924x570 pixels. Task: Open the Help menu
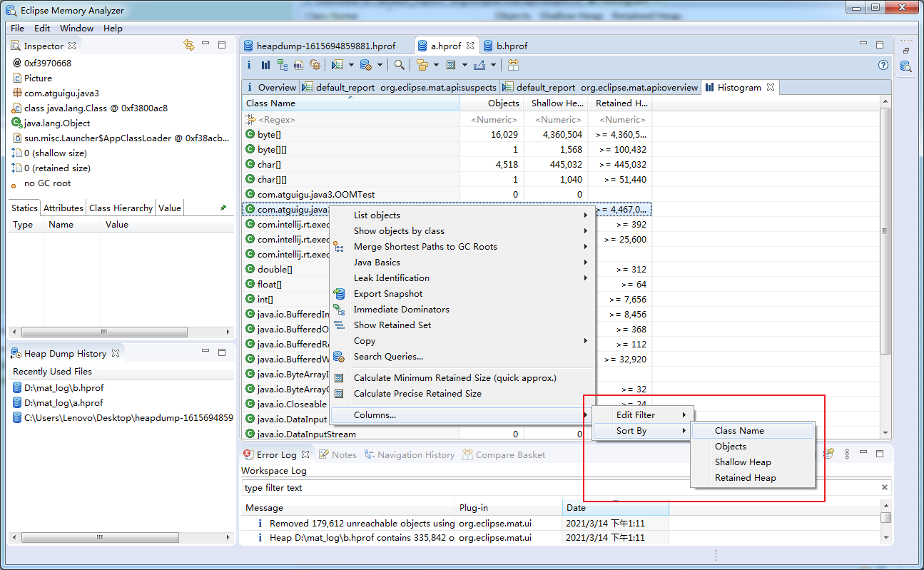[113, 28]
